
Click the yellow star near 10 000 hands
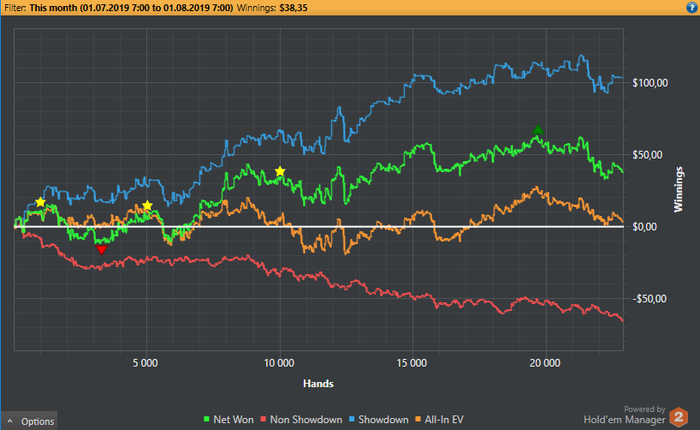[280, 171]
